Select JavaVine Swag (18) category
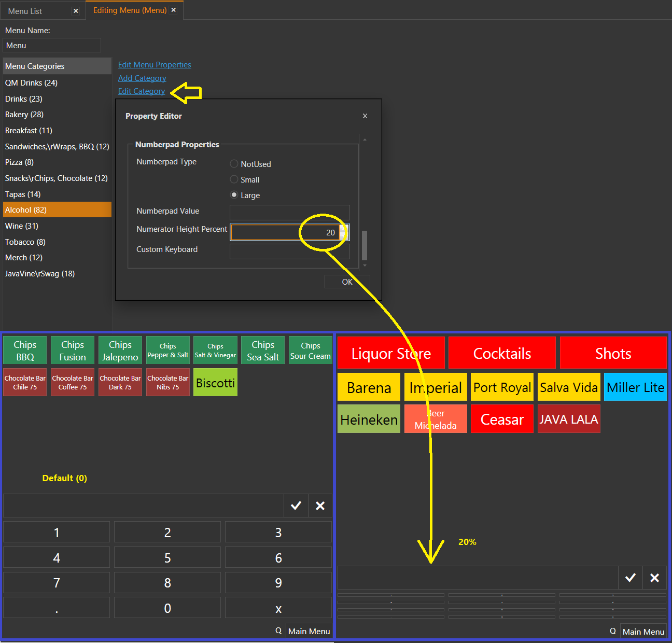The width and height of the screenshot is (672, 644). 57,274
